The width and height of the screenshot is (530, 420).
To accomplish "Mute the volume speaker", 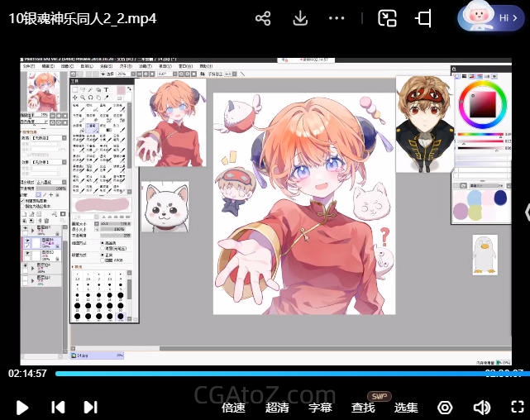I will coord(481,407).
